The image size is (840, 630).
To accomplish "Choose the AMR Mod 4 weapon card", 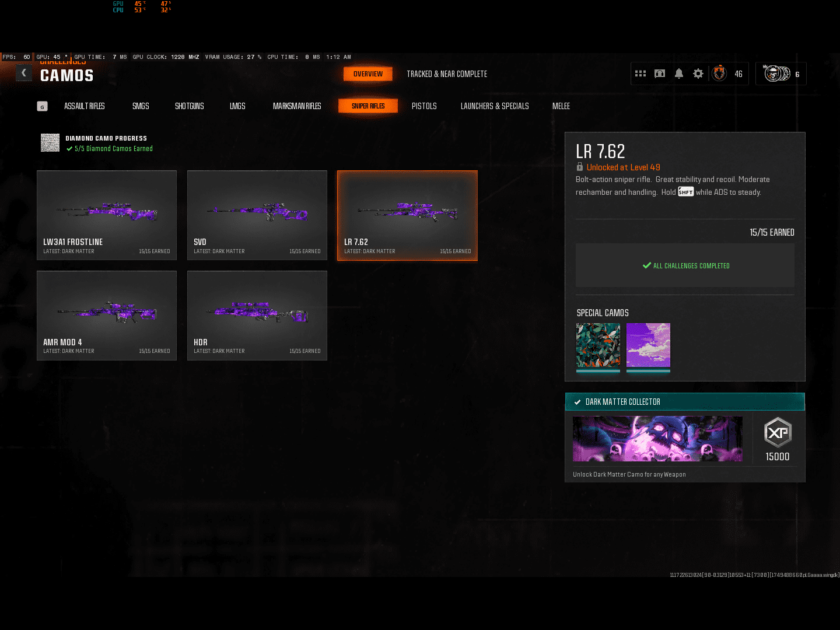I will point(107,316).
